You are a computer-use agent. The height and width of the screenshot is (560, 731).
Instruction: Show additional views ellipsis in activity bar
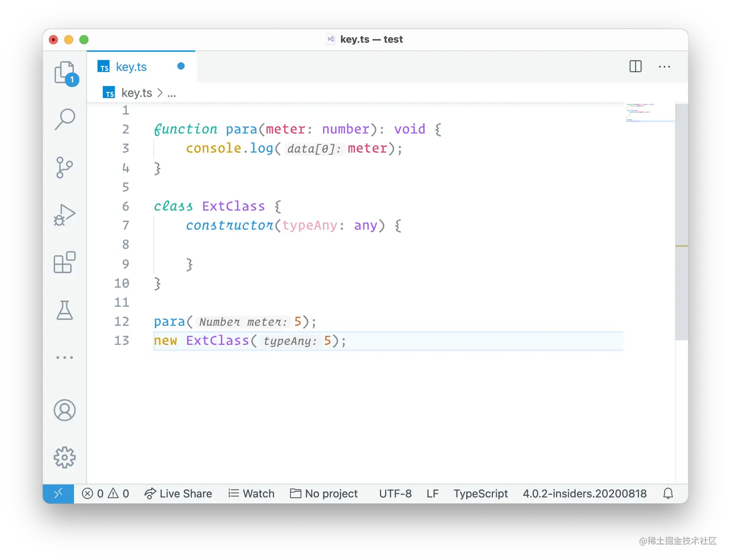[x=65, y=357]
